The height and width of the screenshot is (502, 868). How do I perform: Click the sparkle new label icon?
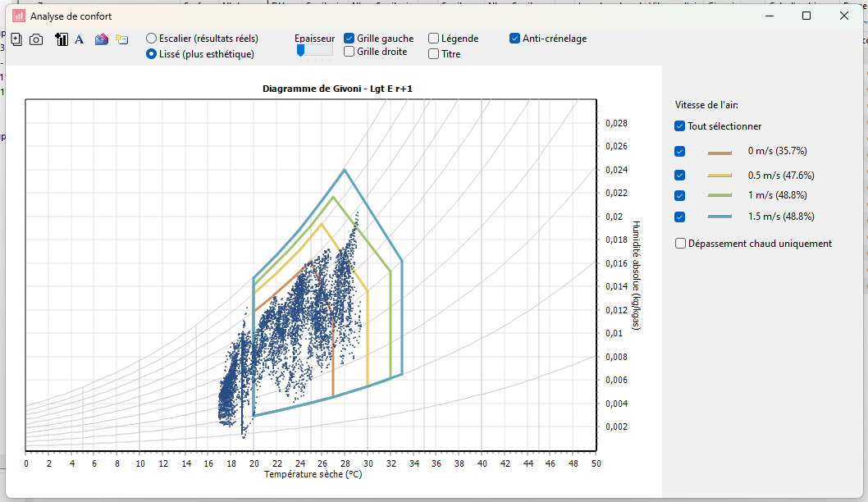121,39
